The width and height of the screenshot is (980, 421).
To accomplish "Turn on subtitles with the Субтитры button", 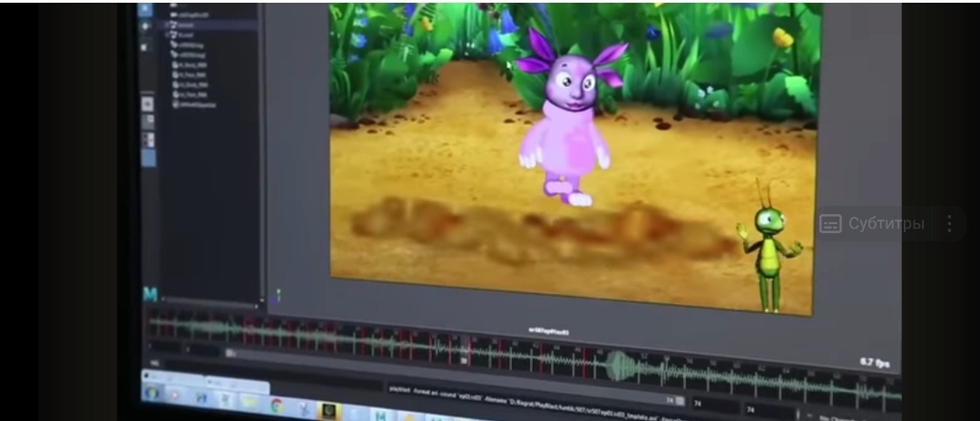I will point(872,223).
